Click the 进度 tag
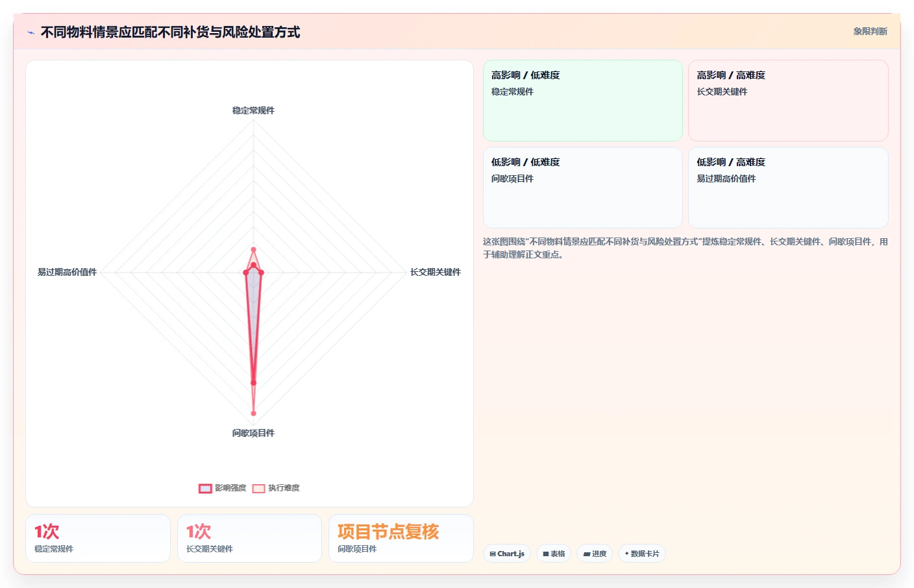The width and height of the screenshot is (914, 588). 595,554
